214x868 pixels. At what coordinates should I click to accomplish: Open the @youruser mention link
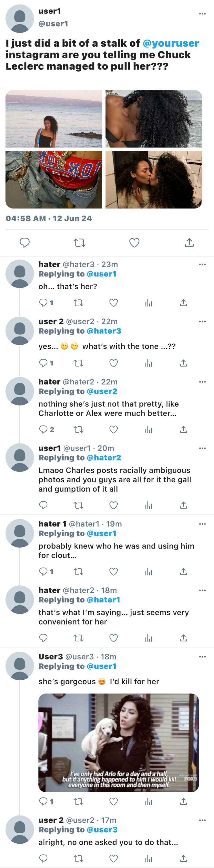pyautogui.click(x=171, y=44)
